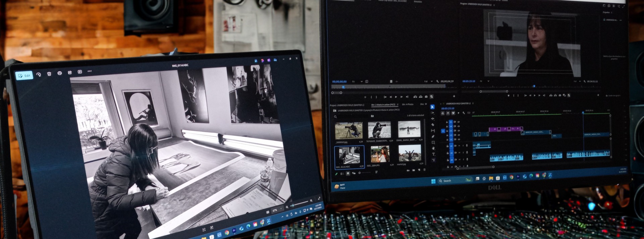This screenshot has width=644, height=239.
Task: Open Windows Start on Dell monitor taskbar
Action: (433, 181)
